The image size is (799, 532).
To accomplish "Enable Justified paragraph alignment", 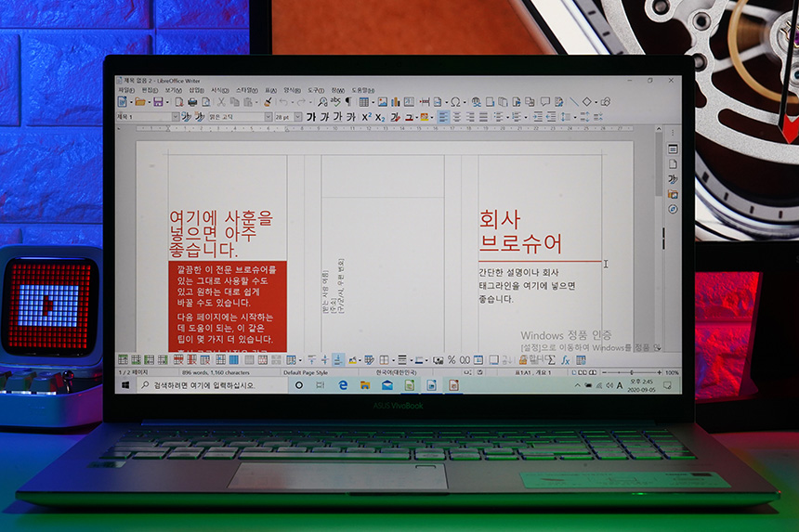I will [483, 117].
